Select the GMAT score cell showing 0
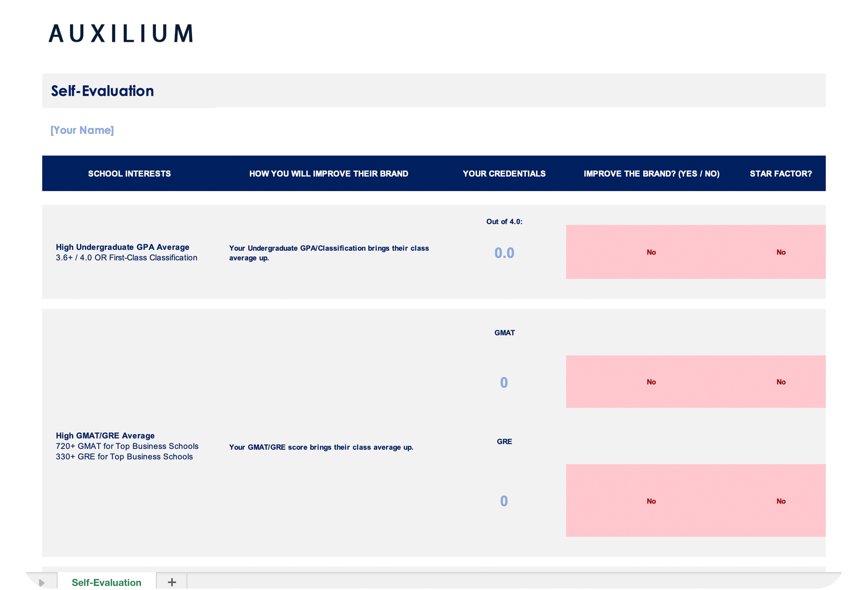Image resolution: width=868 pixels, height=590 pixels. click(x=504, y=382)
